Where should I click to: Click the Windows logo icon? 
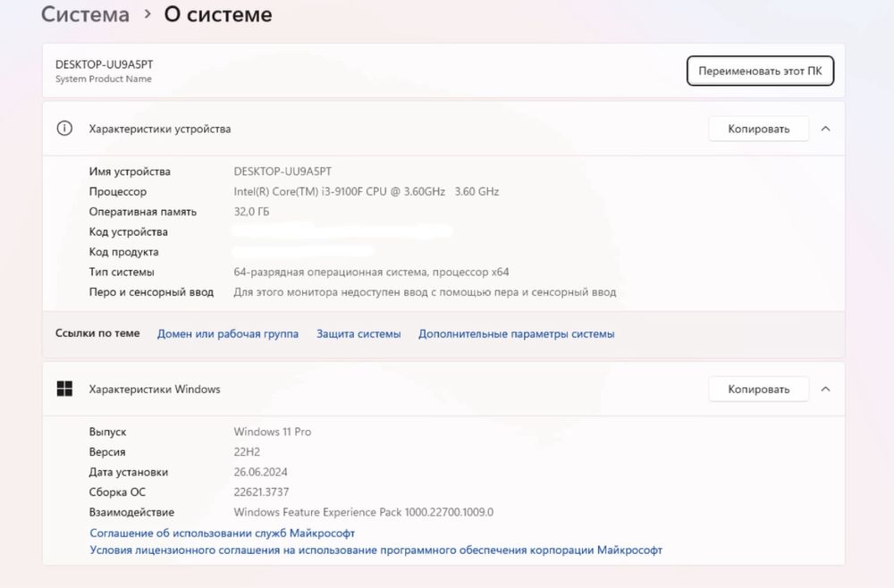[64, 389]
